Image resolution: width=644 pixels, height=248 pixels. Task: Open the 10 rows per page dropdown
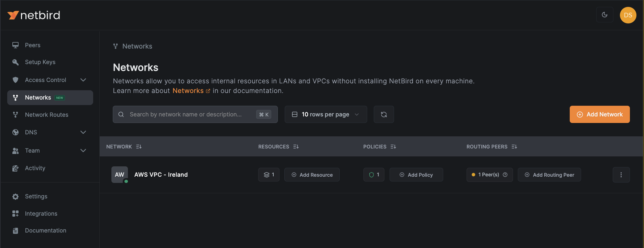[326, 114]
